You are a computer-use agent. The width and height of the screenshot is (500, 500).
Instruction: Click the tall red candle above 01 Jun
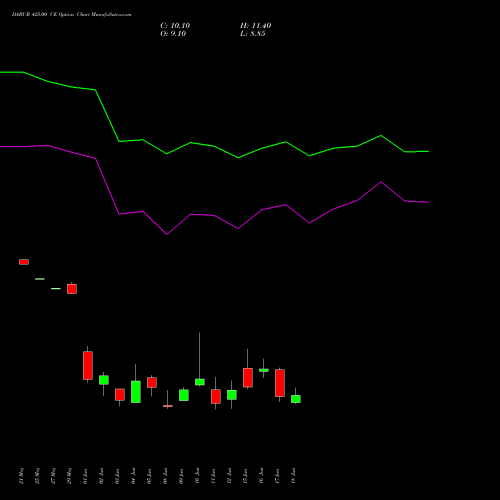point(88,365)
